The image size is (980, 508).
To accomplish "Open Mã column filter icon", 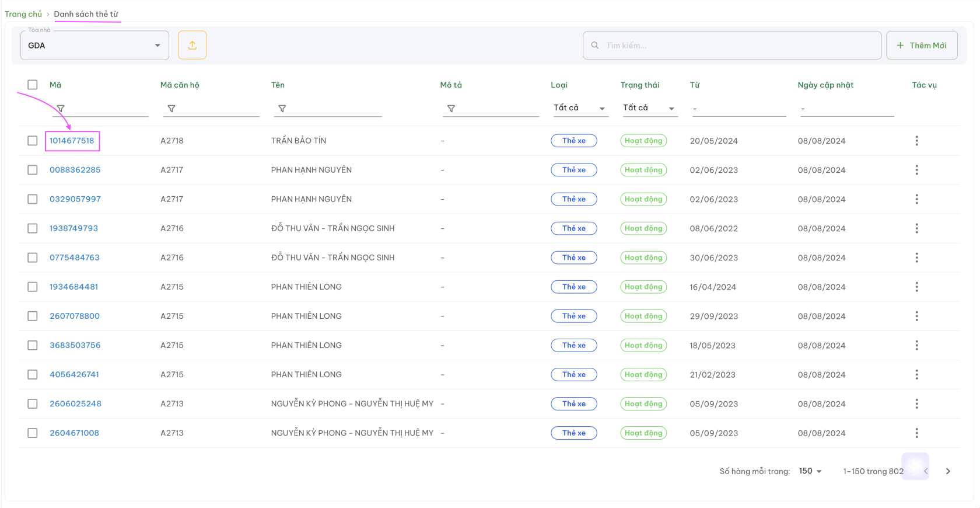I will (61, 109).
